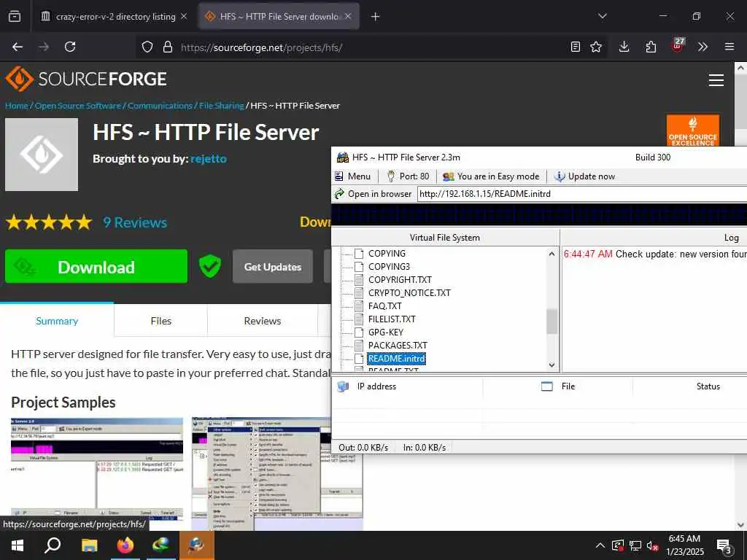Viewport: 747px width, 560px height.
Task: Open the HFS Menu button
Action: click(x=352, y=176)
